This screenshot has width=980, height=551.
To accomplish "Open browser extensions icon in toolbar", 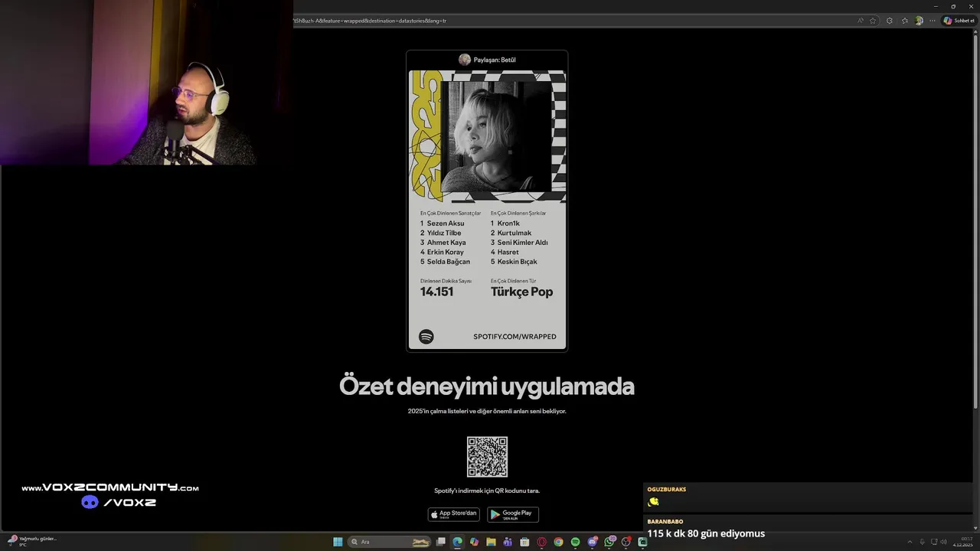I will (x=890, y=21).
